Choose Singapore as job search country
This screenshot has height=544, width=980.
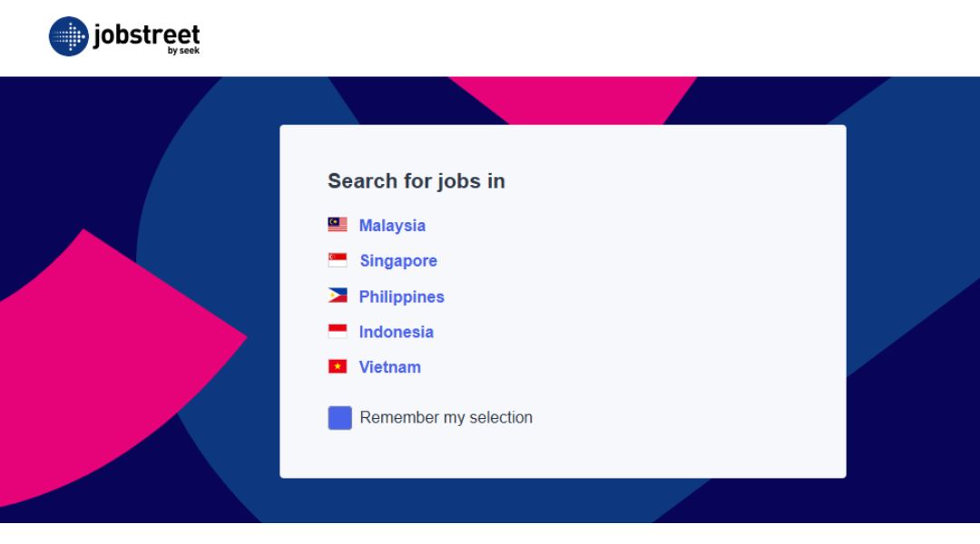(x=398, y=261)
